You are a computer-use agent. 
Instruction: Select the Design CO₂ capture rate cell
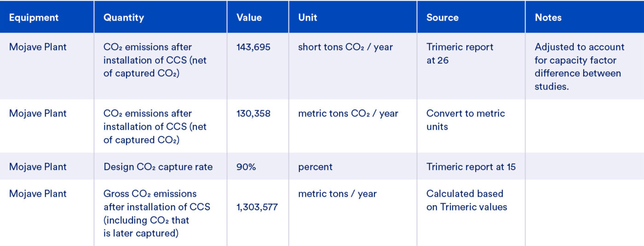point(158,166)
